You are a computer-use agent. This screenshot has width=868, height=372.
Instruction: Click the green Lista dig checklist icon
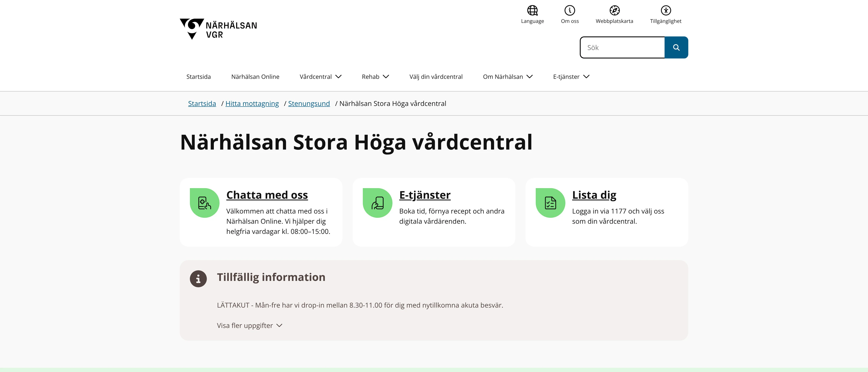(550, 203)
